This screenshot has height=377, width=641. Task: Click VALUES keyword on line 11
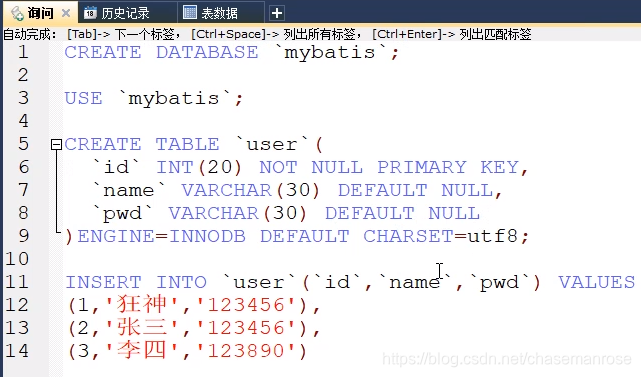click(x=597, y=282)
